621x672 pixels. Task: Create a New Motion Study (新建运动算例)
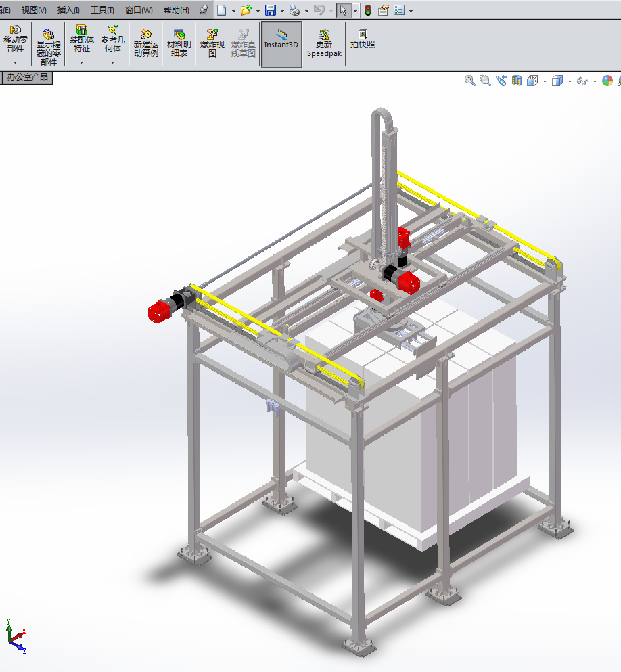coord(146,43)
